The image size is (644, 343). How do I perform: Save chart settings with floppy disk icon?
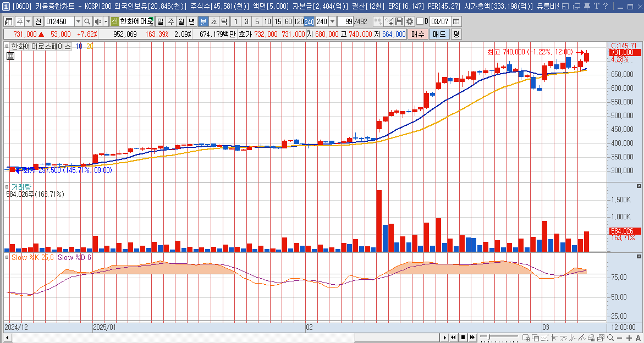(x=399, y=21)
